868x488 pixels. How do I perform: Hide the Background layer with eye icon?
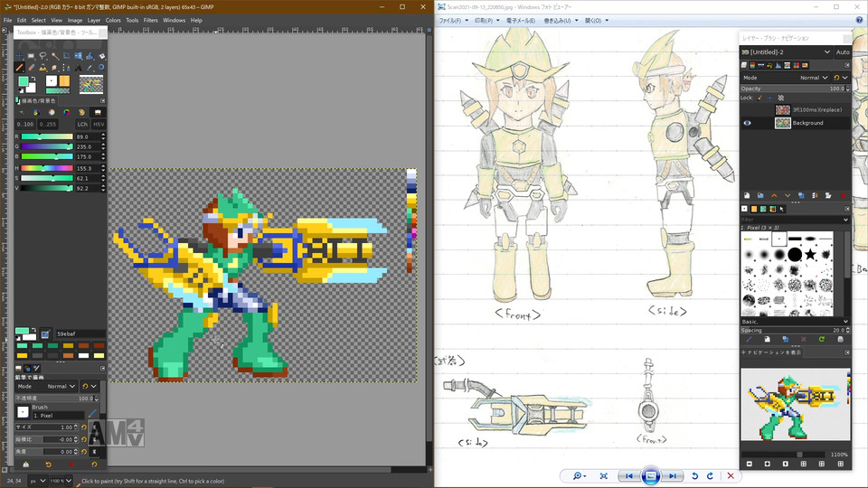(747, 123)
